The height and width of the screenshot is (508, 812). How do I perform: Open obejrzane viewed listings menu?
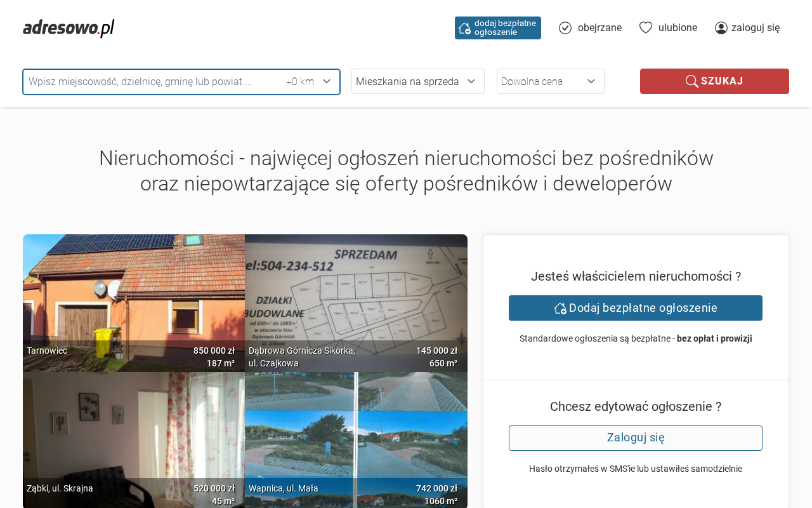tap(599, 28)
